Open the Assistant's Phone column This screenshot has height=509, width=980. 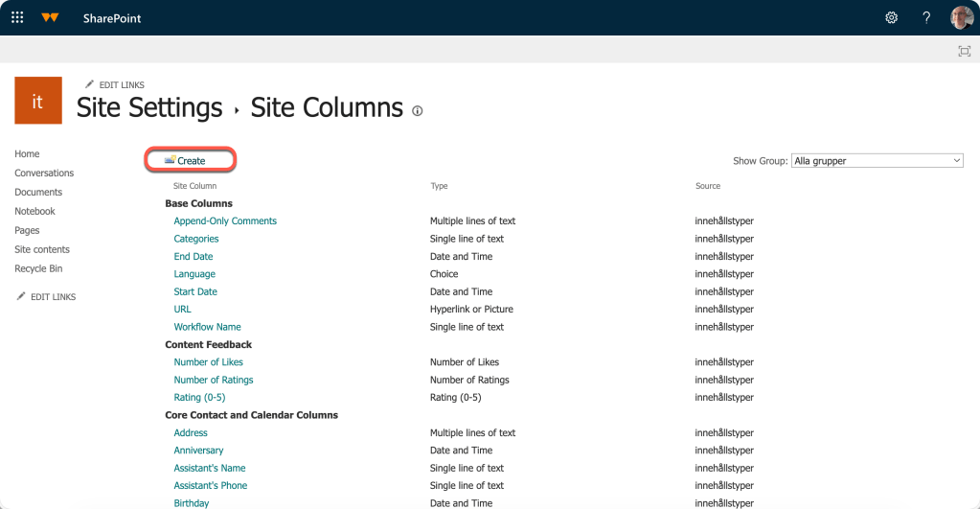click(x=210, y=485)
